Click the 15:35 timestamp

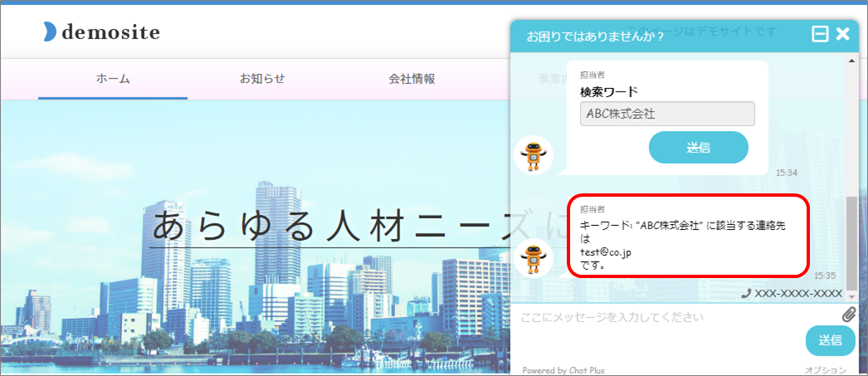click(x=825, y=275)
